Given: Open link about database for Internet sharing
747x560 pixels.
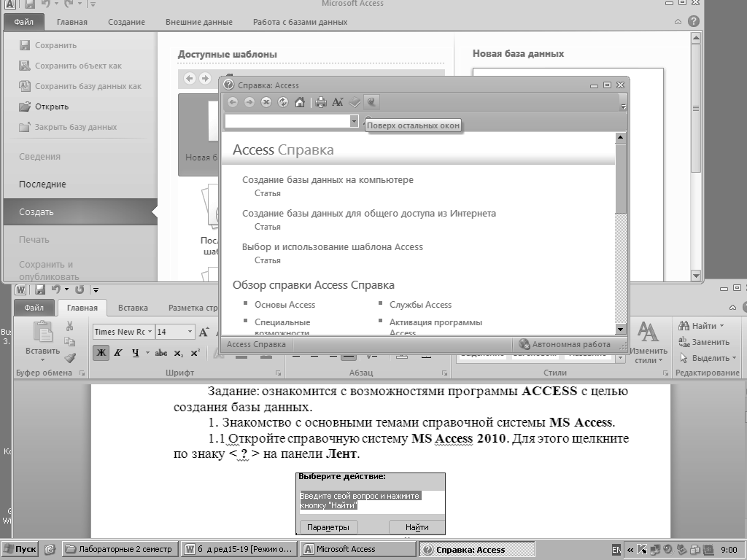Looking at the screenshot, I should click(368, 214).
